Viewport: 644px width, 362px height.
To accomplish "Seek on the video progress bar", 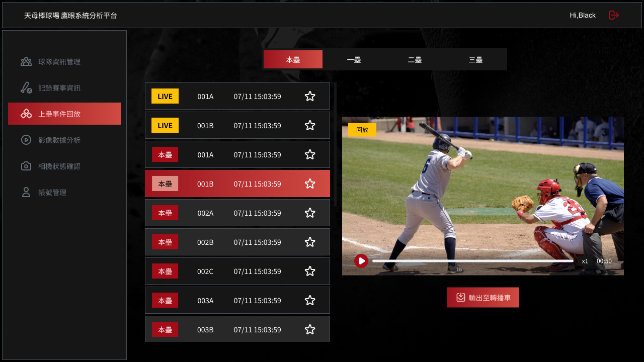I will 472,261.
